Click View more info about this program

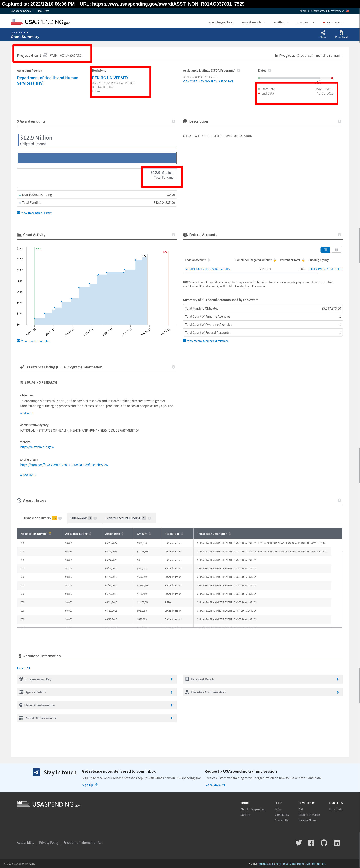pos(208,81)
